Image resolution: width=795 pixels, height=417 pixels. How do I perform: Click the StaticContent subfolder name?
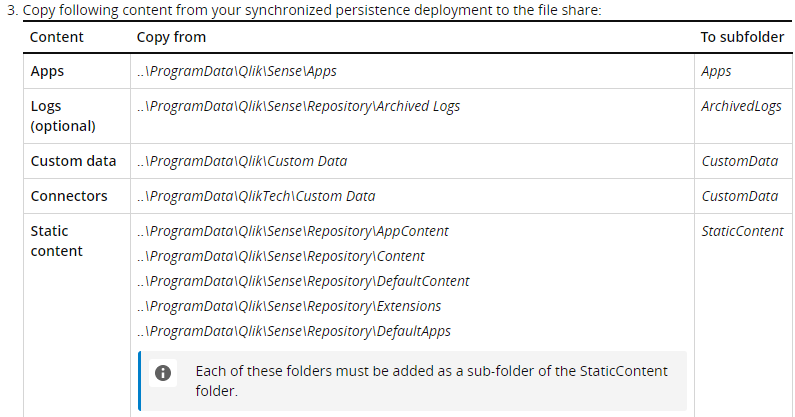742,231
